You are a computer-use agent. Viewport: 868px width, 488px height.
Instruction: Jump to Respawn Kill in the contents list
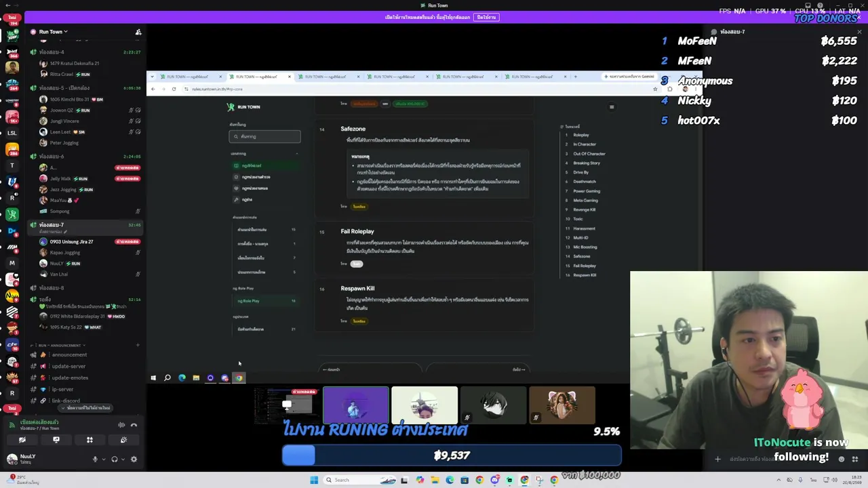click(x=585, y=275)
